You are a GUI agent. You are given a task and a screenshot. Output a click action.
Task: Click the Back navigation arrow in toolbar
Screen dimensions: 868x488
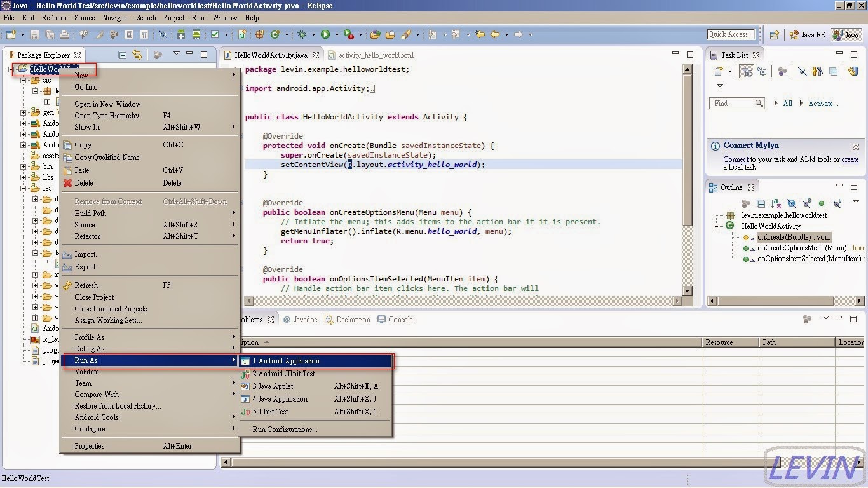point(495,34)
